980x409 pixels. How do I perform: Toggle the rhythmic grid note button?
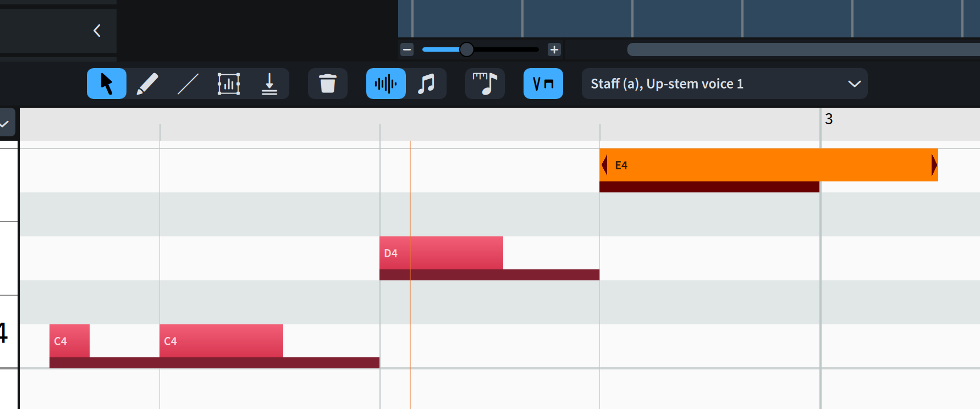pyautogui.click(x=485, y=84)
